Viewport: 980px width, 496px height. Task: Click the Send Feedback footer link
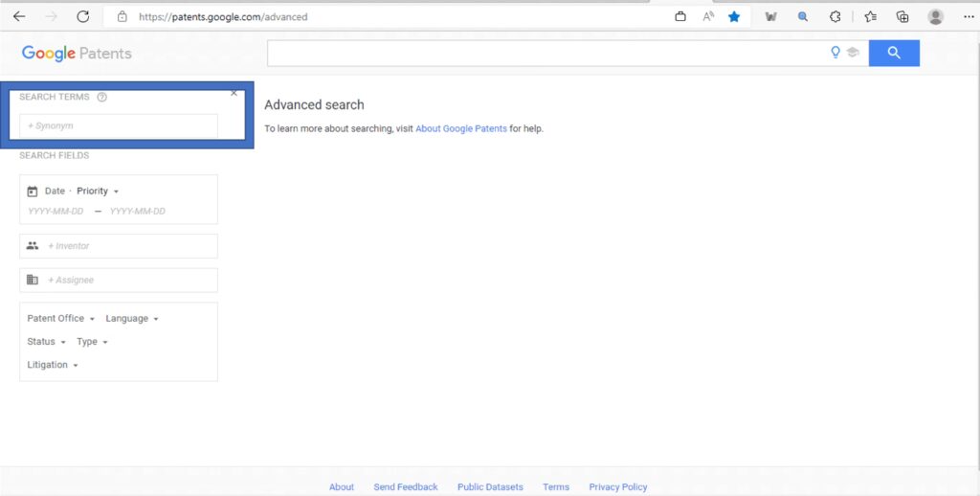coord(406,487)
